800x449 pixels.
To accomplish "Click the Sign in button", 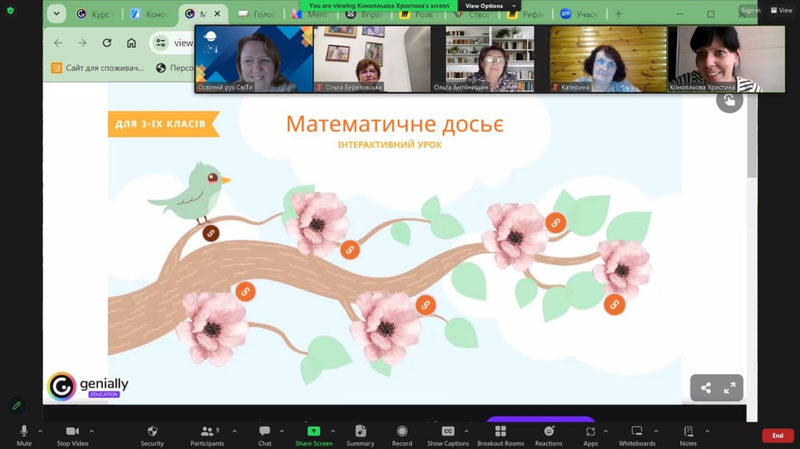I will click(751, 10).
